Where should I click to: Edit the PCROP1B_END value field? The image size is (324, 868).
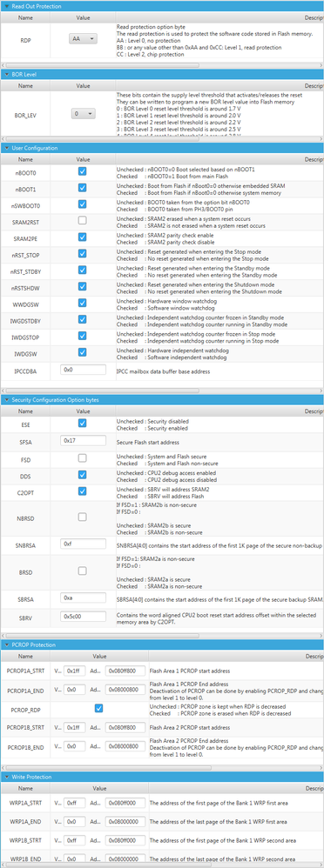pyautogui.click(x=74, y=745)
